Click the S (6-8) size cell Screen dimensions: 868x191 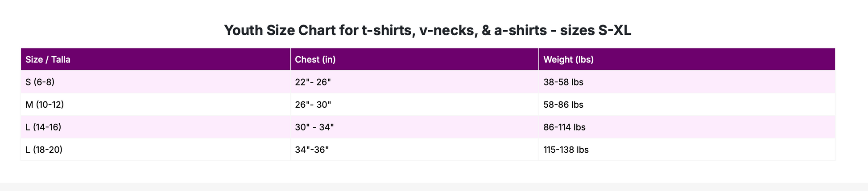click(x=155, y=82)
